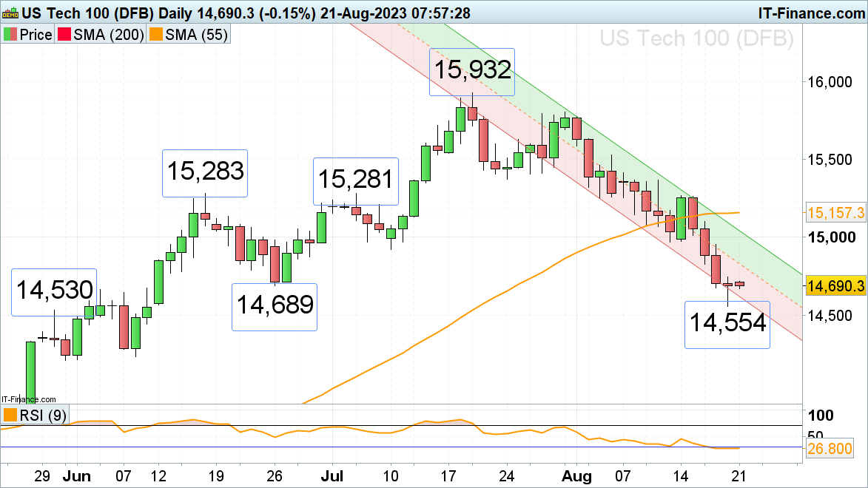Click the small IT-Finance.com label at the bottom left
This screenshot has width=868, height=488.
tap(29, 399)
